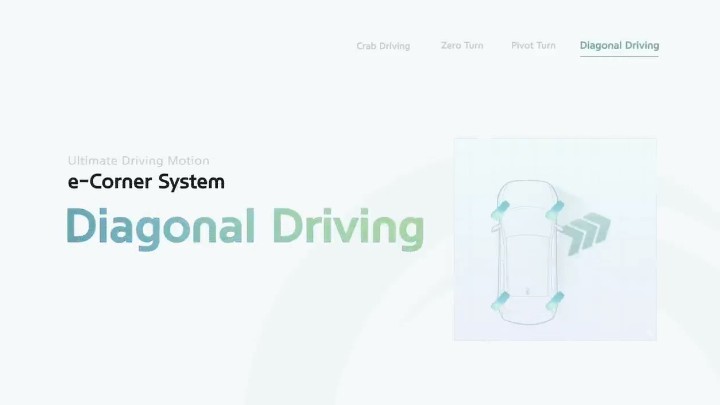Click the green direction arrows icon

coord(587,232)
